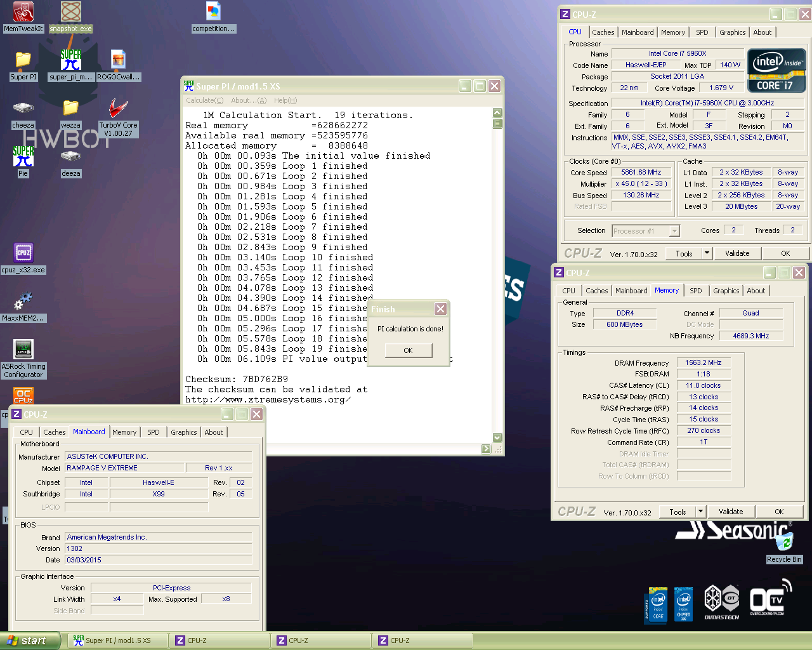The width and height of the screenshot is (812, 650).
Task: Switch to Super PI taskbar button
Action: 118,640
